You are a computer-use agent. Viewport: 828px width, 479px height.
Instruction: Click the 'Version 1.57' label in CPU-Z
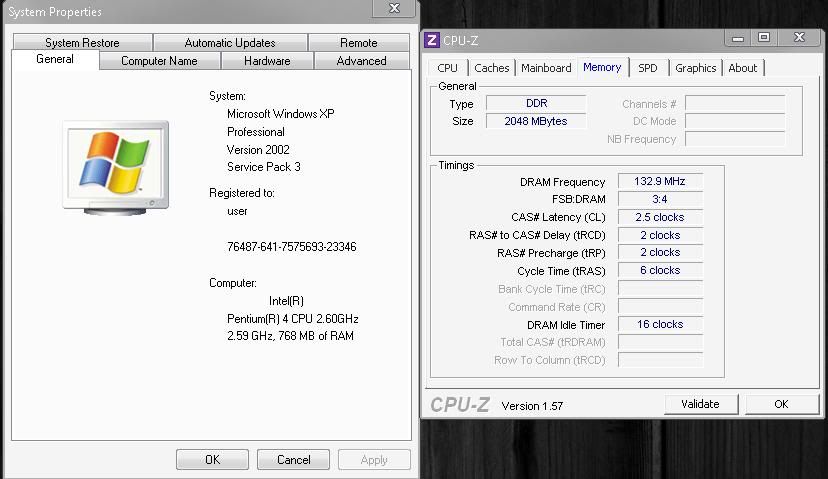532,406
